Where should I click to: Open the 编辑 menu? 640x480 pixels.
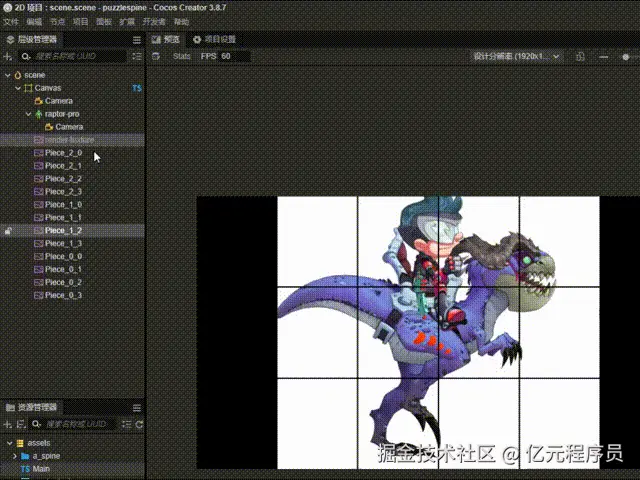pos(34,22)
